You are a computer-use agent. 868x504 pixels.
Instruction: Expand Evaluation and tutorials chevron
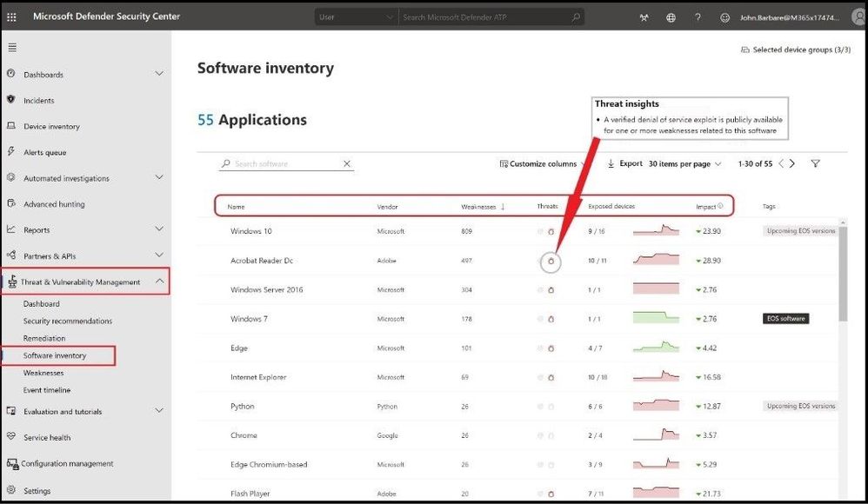(159, 410)
